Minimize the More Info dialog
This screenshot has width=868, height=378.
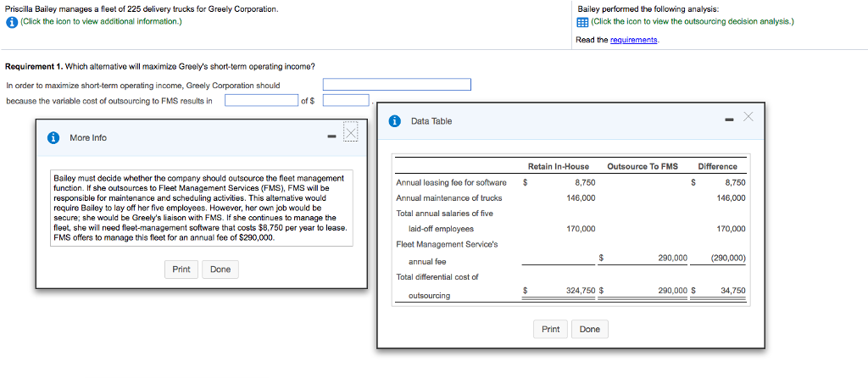tap(331, 136)
